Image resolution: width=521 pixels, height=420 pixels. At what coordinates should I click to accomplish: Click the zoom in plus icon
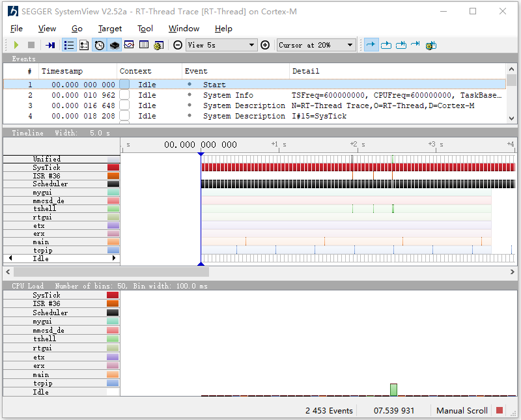tap(265, 45)
